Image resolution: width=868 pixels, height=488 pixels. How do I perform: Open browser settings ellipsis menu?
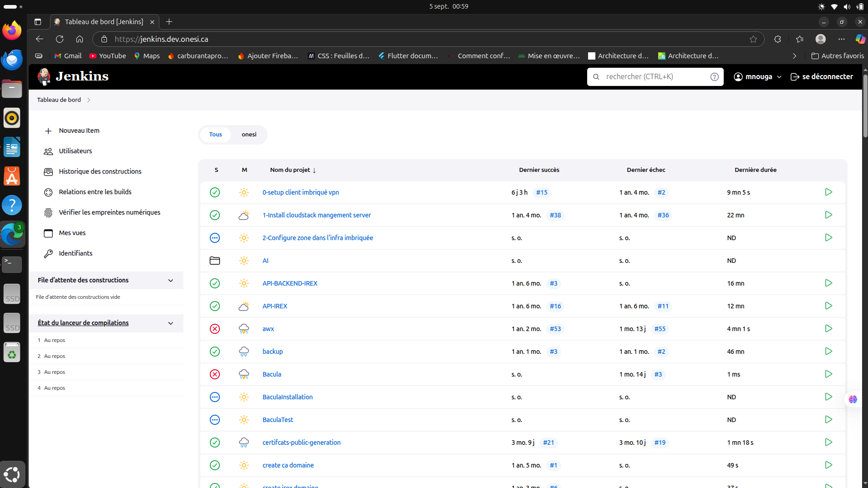(x=842, y=39)
